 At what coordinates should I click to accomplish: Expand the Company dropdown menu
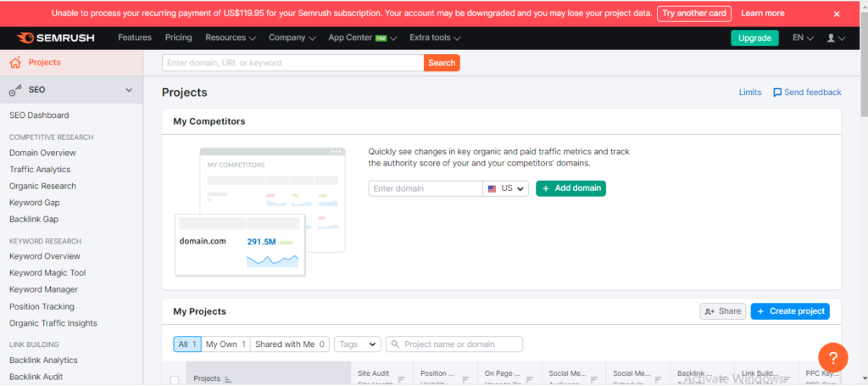pyautogui.click(x=292, y=37)
